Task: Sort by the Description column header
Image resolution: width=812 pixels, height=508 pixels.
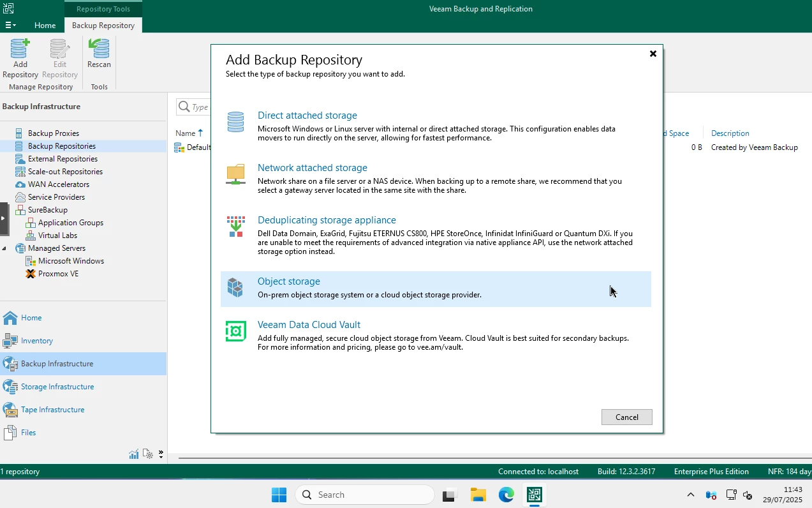Action: pos(730,133)
